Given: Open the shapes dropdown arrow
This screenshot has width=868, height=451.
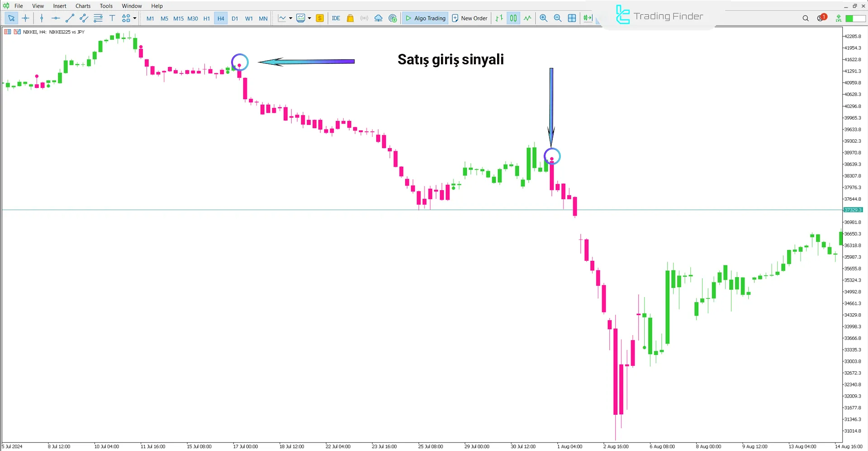Looking at the screenshot, I should [x=135, y=18].
